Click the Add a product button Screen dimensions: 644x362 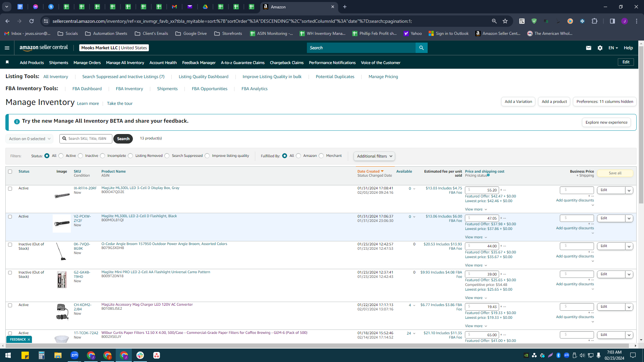click(x=554, y=102)
